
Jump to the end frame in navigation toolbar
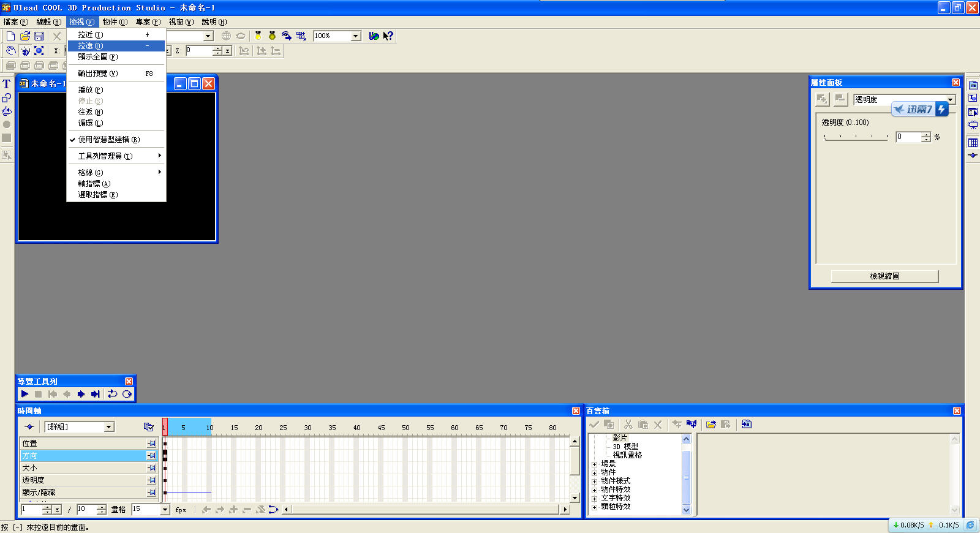coord(95,394)
